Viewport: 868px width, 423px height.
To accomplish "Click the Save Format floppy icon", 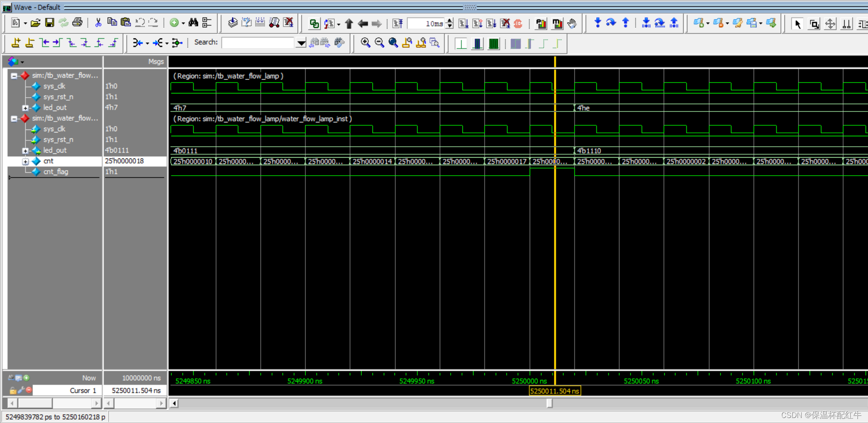I will click(49, 23).
